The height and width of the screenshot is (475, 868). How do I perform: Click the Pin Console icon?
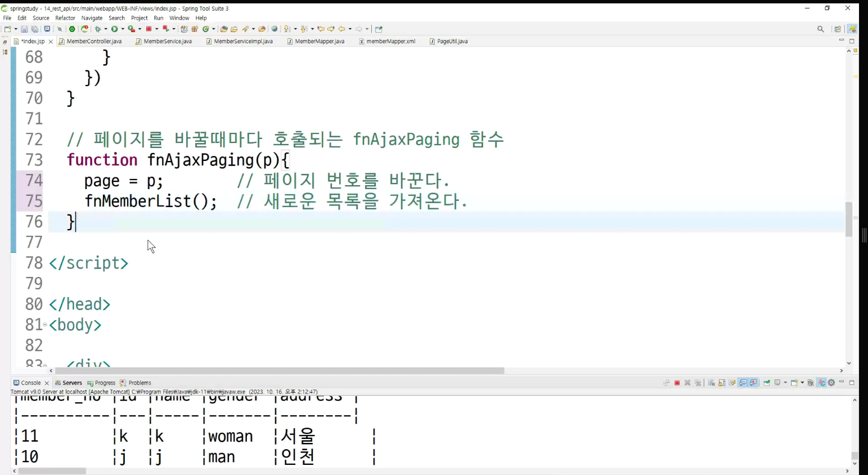766,383
